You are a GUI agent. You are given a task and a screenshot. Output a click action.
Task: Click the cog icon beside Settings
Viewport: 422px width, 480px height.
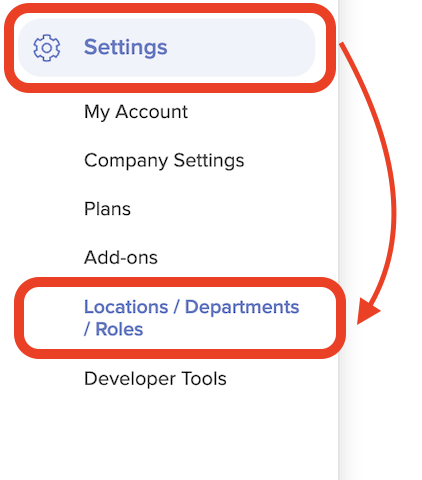pyautogui.click(x=47, y=48)
